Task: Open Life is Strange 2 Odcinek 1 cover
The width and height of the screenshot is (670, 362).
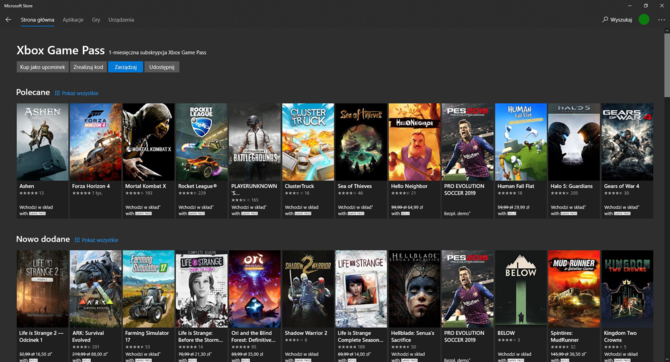Action: tap(42, 289)
